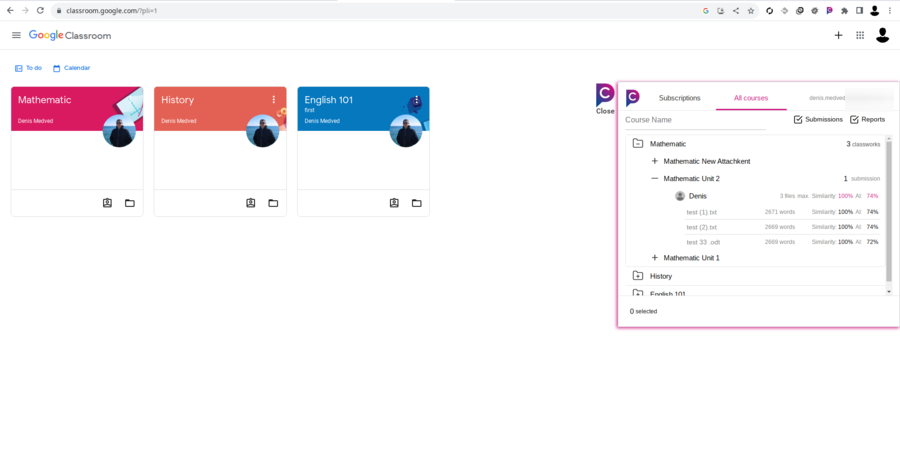The image size is (900, 455).
Task: Switch to the Subscriptions tab
Action: click(x=680, y=98)
